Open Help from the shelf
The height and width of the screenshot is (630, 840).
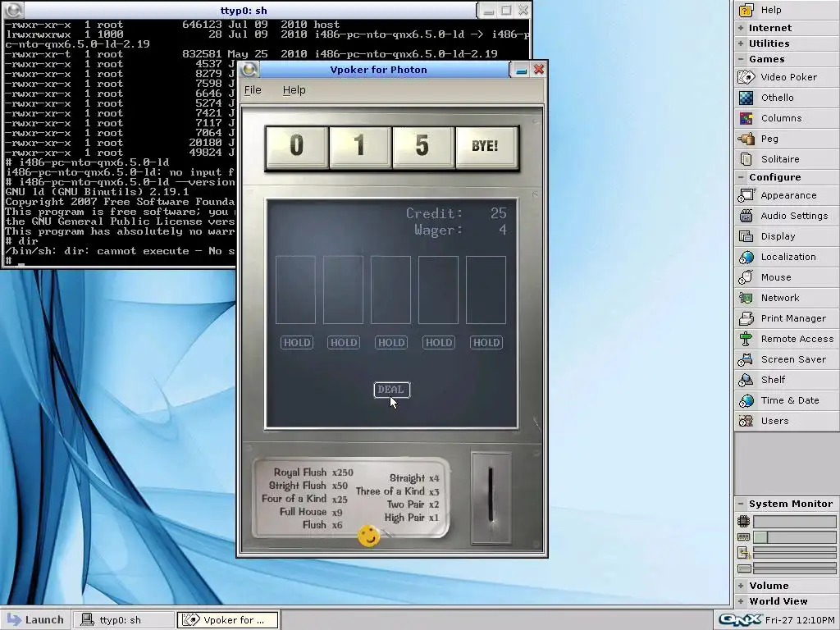tap(787, 10)
